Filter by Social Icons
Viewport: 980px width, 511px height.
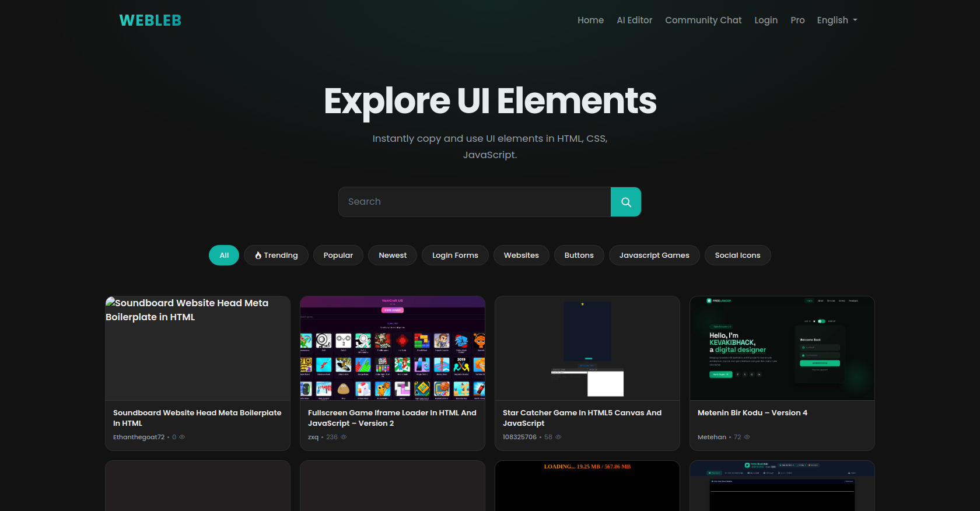(738, 256)
